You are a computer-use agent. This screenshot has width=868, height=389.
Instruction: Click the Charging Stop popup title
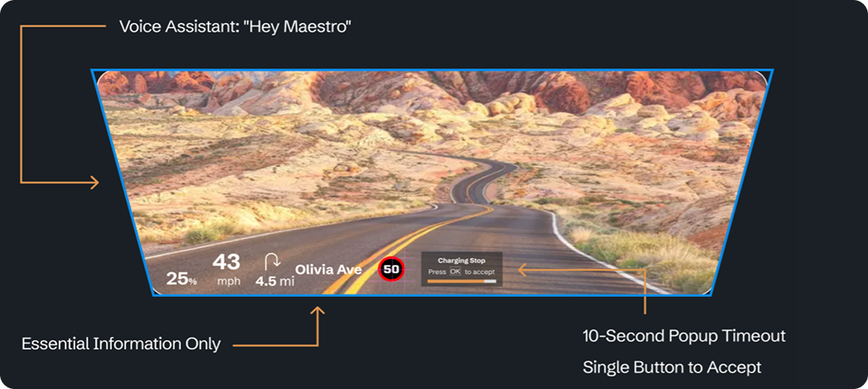[461, 260]
